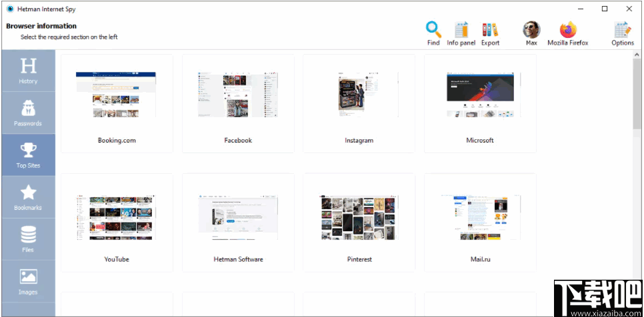Choose the Mozilla Firefox browser icon
This screenshot has width=644, height=317.
coord(568,29)
